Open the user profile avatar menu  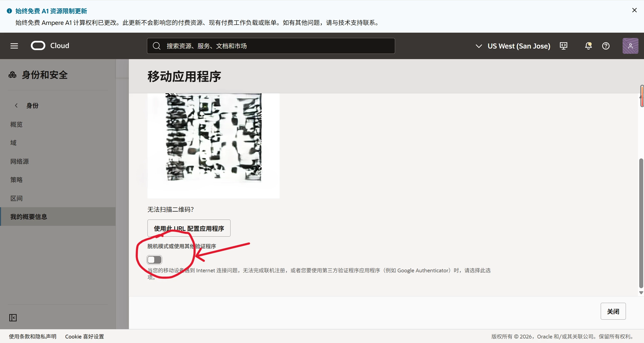coord(630,46)
